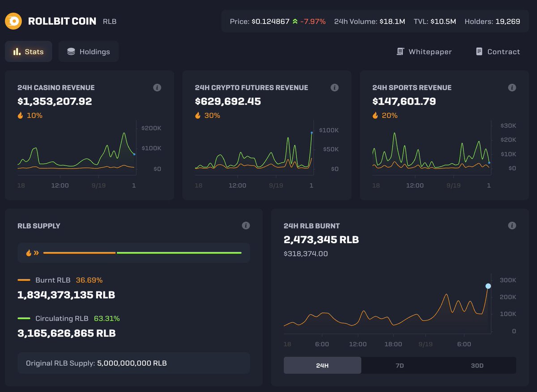Click the flame icon next to 10%
537x392 pixels.
click(x=20, y=115)
